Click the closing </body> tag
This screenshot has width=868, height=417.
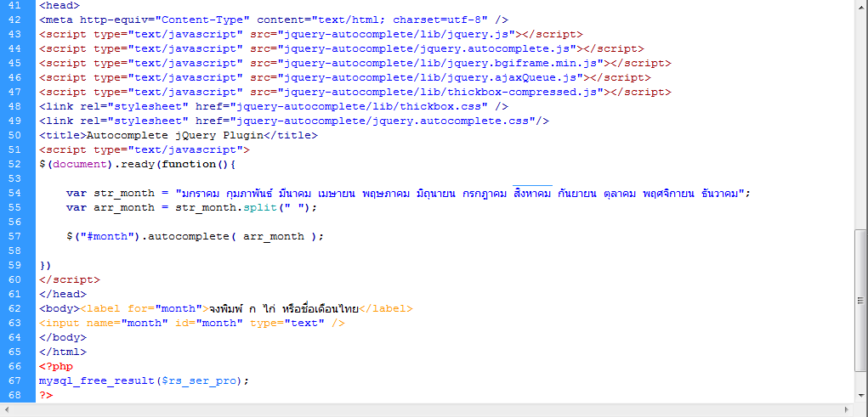coord(63,337)
